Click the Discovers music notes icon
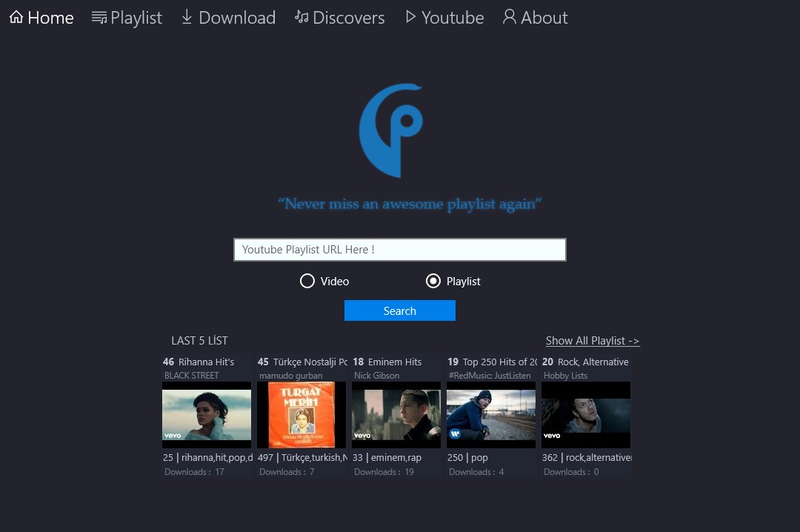The width and height of the screenshot is (800, 532). 301,17
